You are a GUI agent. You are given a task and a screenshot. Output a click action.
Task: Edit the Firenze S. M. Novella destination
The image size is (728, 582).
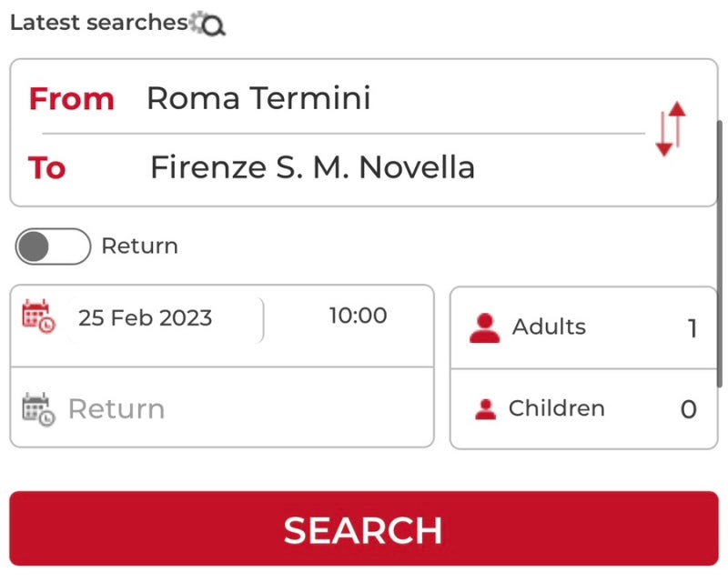tap(312, 167)
